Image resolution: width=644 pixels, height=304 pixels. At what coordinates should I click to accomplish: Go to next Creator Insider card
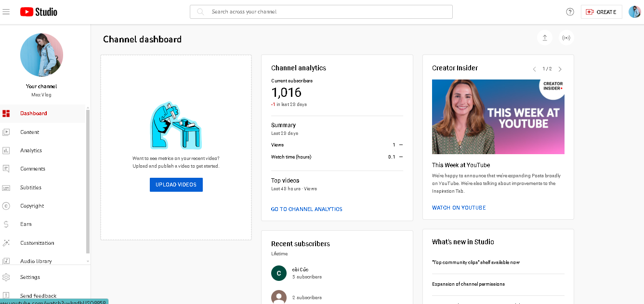coord(560,69)
